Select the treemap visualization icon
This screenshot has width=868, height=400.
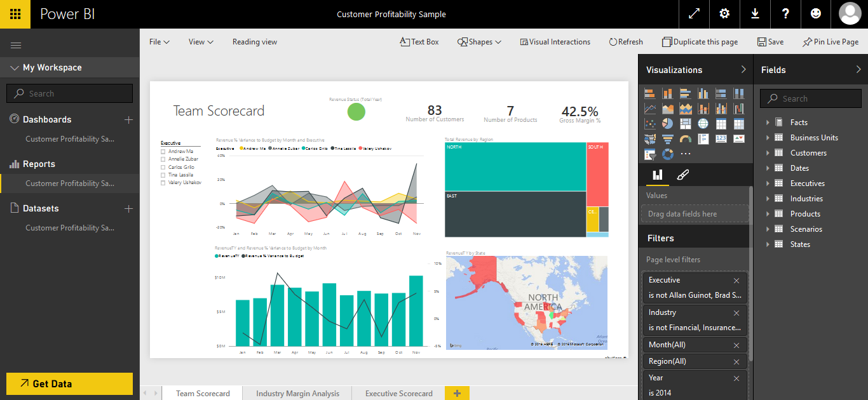click(685, 124)
